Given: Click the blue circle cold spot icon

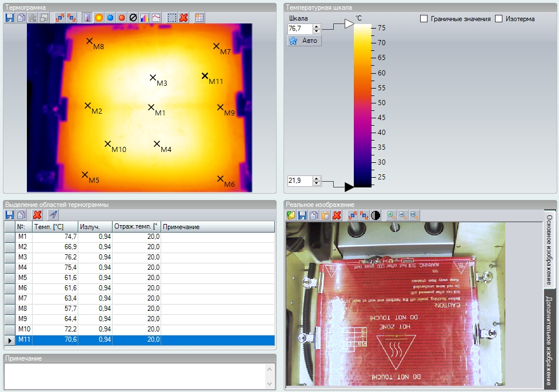Looking at the screenshot, I should [x=110, y=18].
